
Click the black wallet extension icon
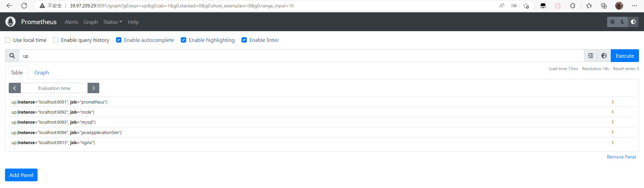click(543, 6)
